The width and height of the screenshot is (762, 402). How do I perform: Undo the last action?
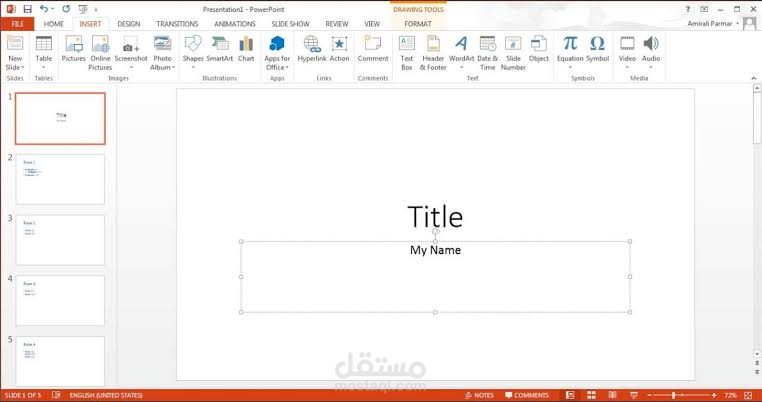point(44,9)
